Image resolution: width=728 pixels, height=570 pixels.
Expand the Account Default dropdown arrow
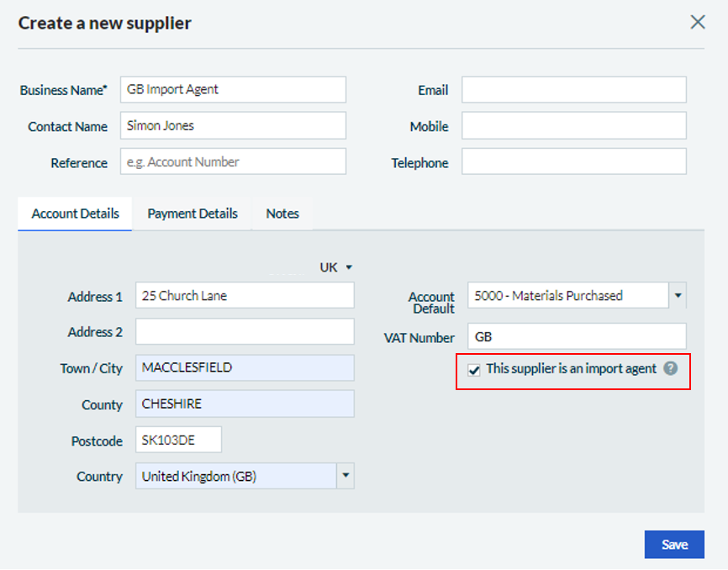point(678,296)
